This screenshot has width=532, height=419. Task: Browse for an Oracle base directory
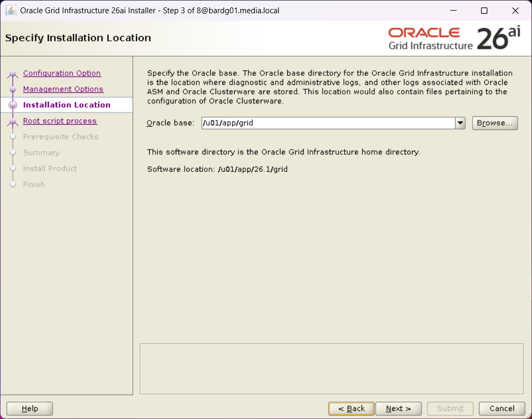pyautogui.click(x=495, y=123)
